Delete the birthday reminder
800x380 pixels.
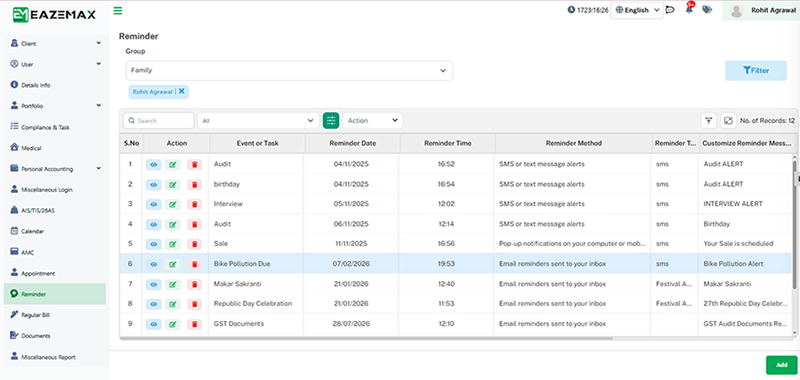(x=194, y=184)
